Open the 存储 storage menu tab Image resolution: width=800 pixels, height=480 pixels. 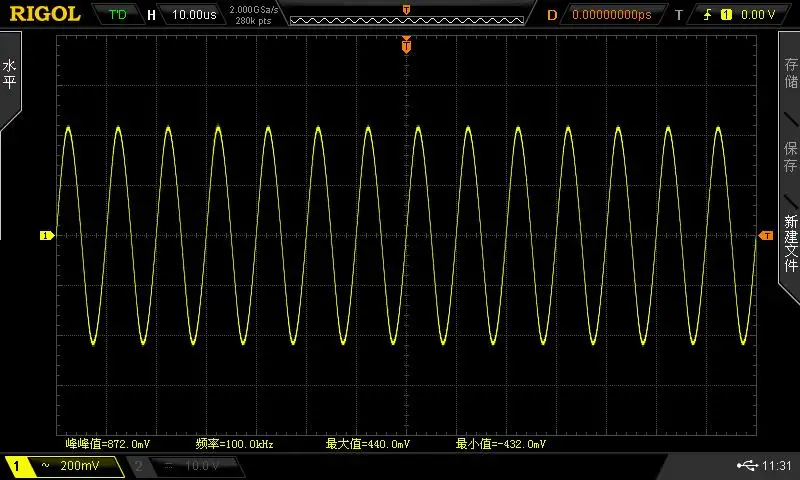791,73
